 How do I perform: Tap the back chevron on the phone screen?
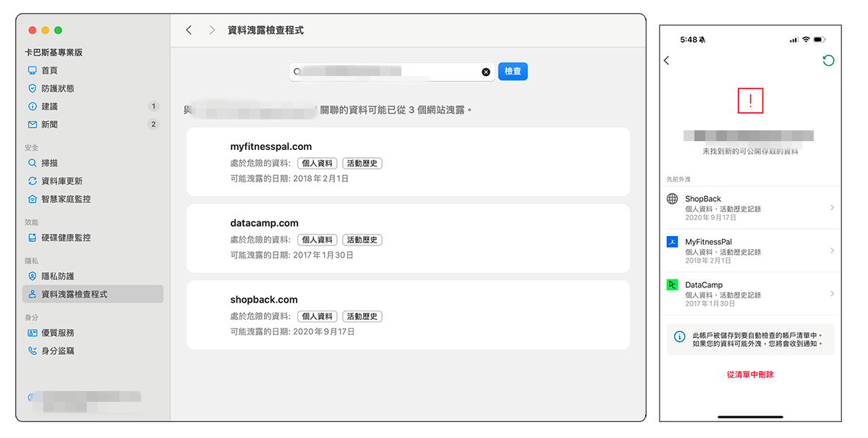(x=667, y=61)
